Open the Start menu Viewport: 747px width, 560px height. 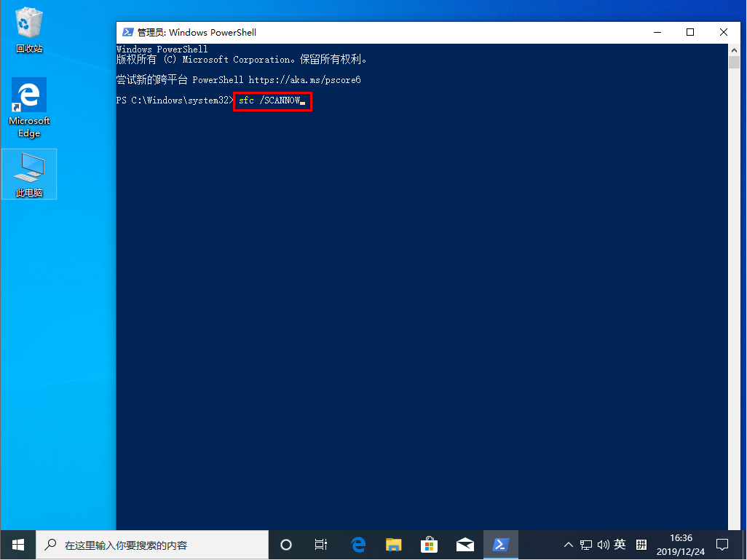tap(17, 544)
